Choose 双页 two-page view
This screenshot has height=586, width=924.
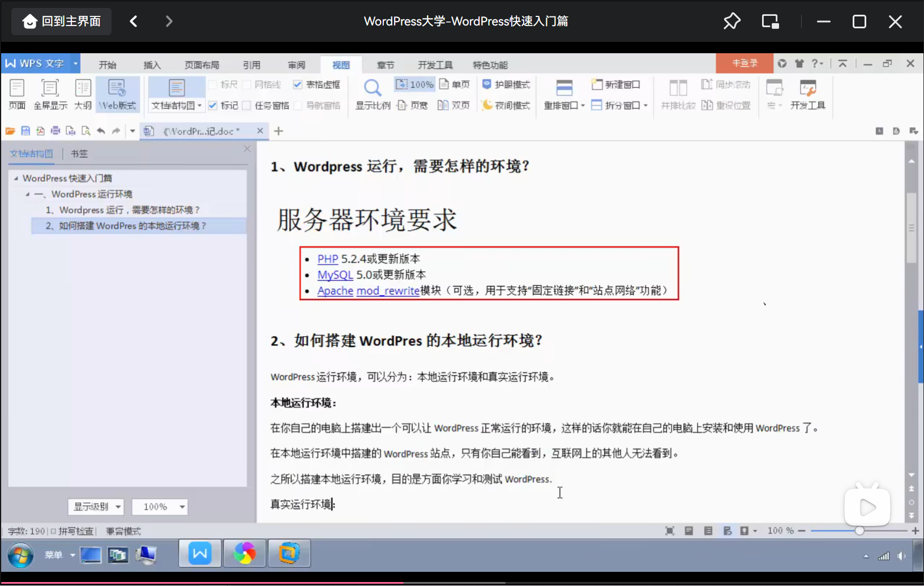454,105
